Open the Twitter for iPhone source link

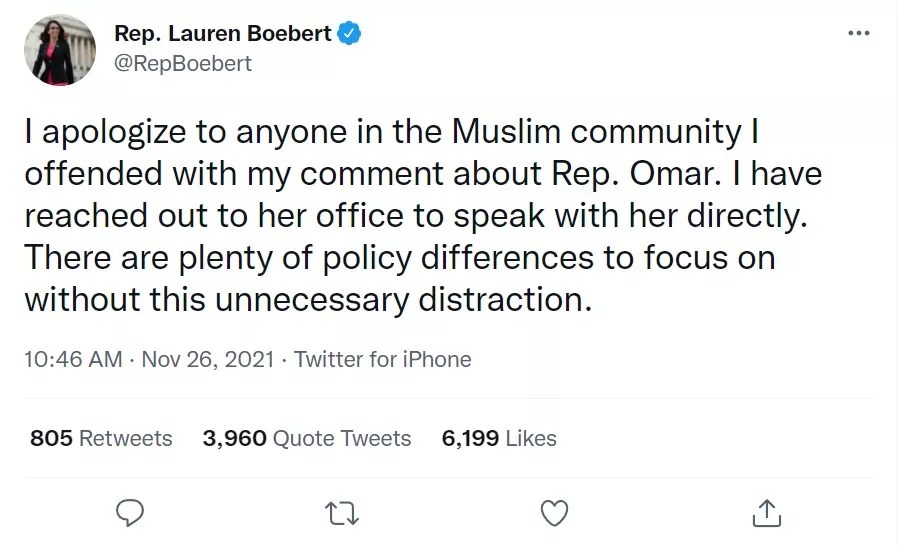[382, 359]
